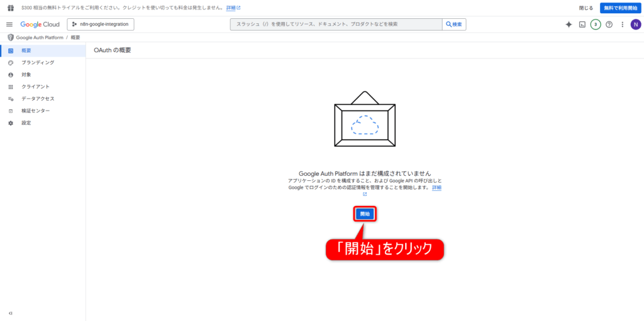The width and height of the screenshot is (644, 321).
Task: Open クライアント sidebar item
Action: 35,87
